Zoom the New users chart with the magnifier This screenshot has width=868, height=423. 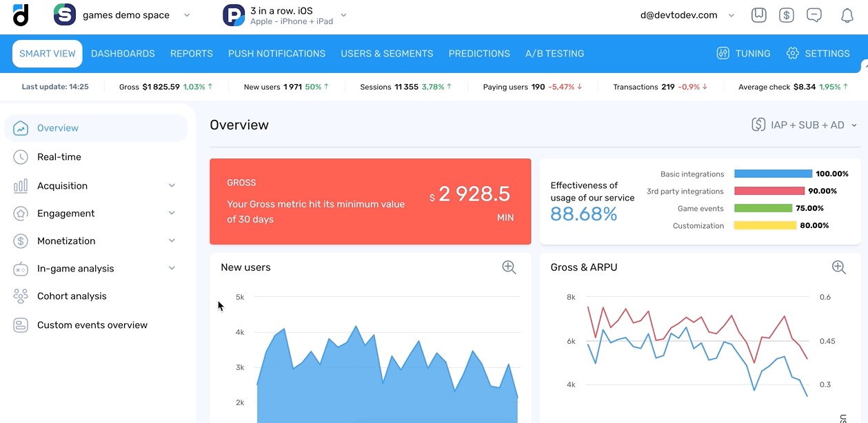[509, 267]
